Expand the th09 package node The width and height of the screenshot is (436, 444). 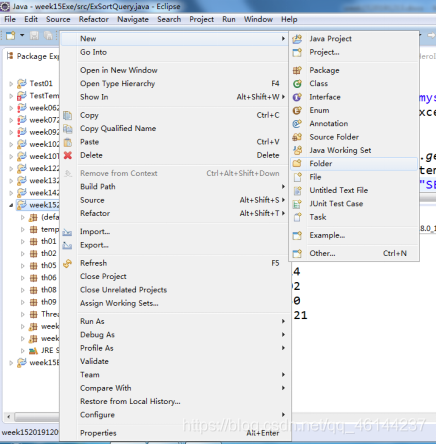point(23,302)
